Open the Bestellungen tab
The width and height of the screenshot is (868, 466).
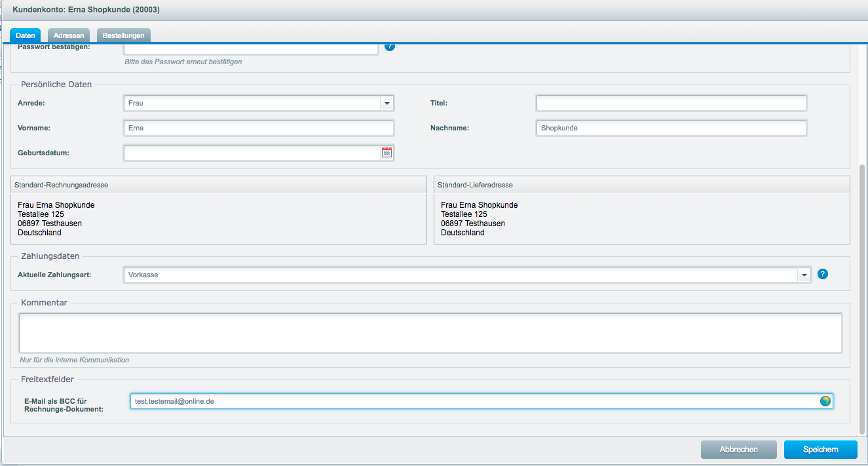coord(124,35)
